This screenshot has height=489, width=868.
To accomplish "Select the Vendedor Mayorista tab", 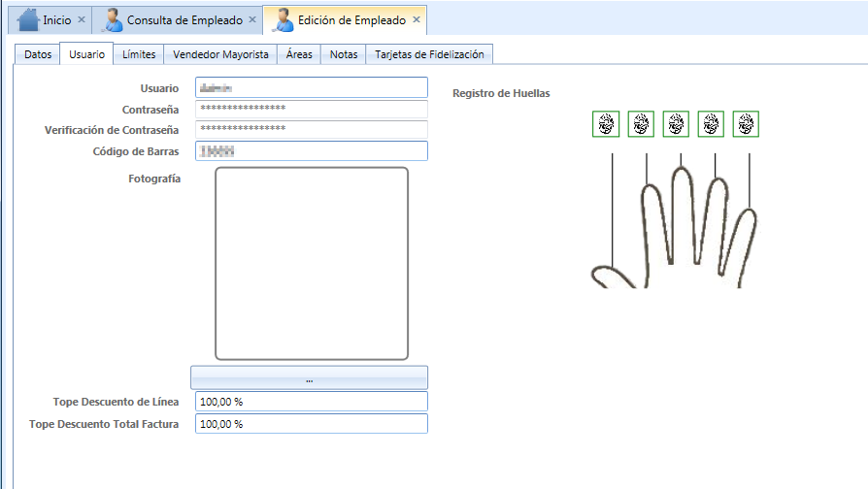I will [x=220, y=54].
